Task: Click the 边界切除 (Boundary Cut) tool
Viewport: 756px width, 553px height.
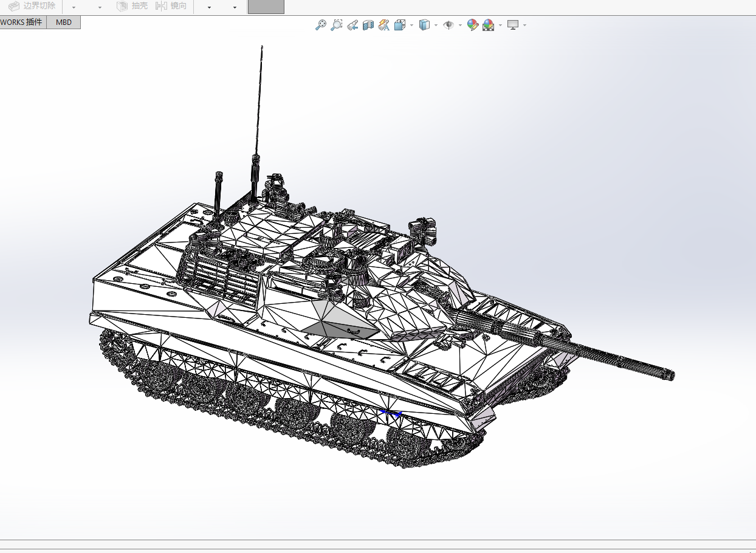Action: (32, 6)
